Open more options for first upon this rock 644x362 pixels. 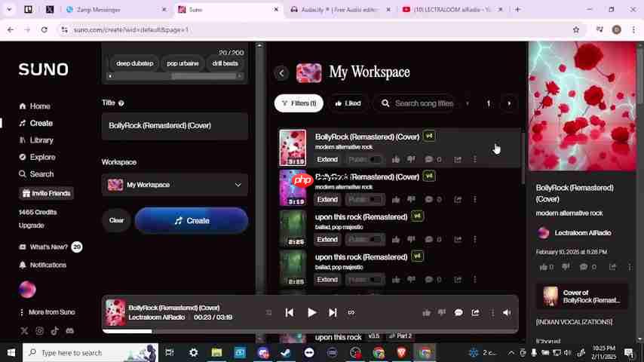click(475, 240)
